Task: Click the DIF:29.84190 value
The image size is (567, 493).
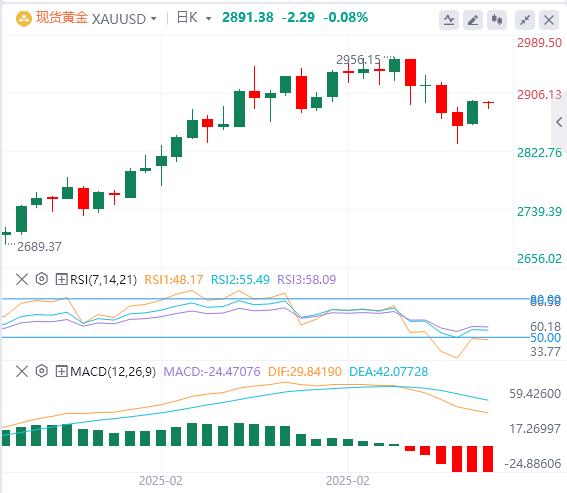Action: point(305,371)
